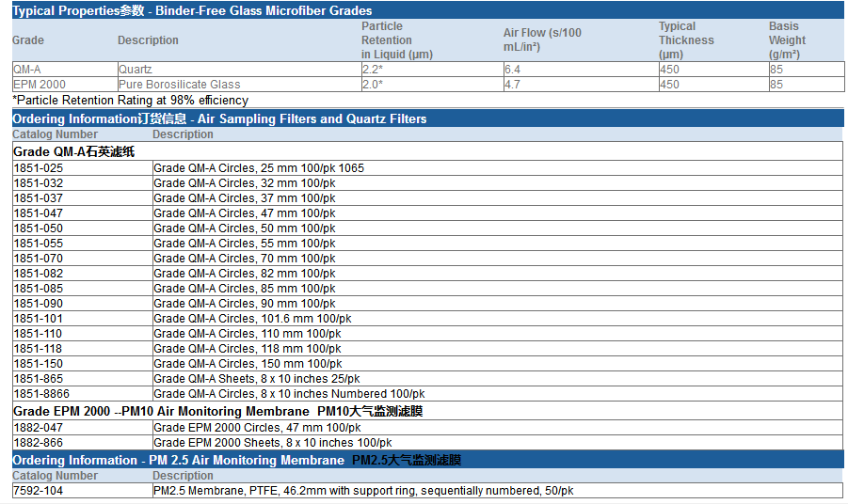Click the QM-A Sheets 8 x 10 inches 25/pk description
848x504 pixels.
tap(256, 379)
